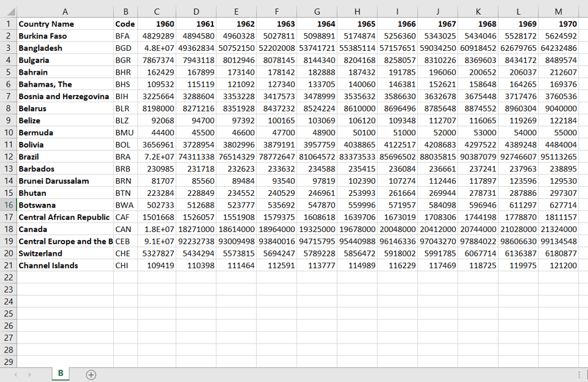Select row 29 header
This screenshot has width=588, height=382.
coord(8,362)
